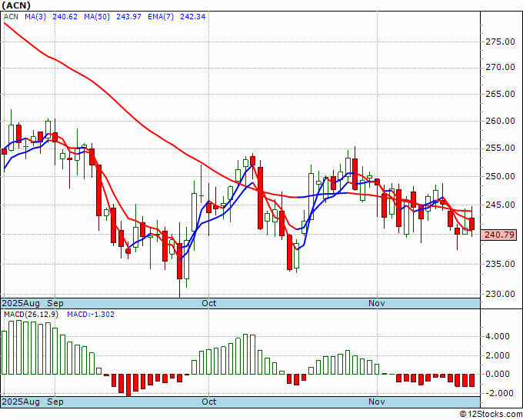Click the last red candlestick near 240.79

point(472,224)
